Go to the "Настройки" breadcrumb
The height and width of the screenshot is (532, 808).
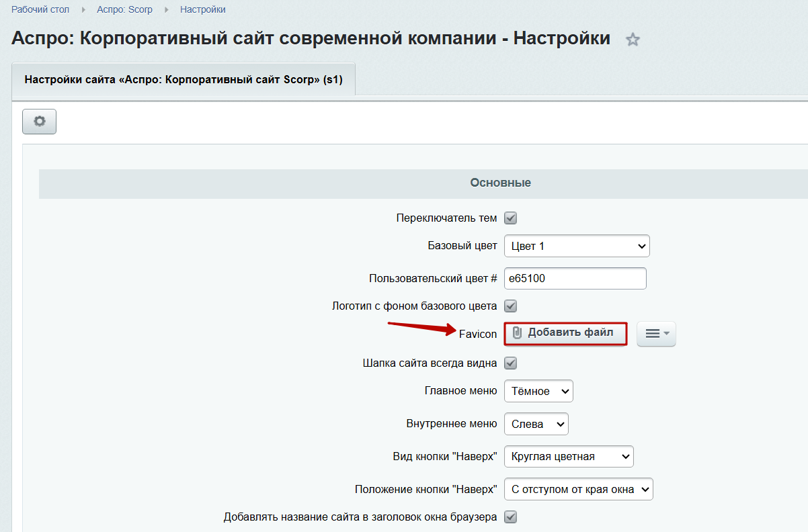click(x=203, y=10)
